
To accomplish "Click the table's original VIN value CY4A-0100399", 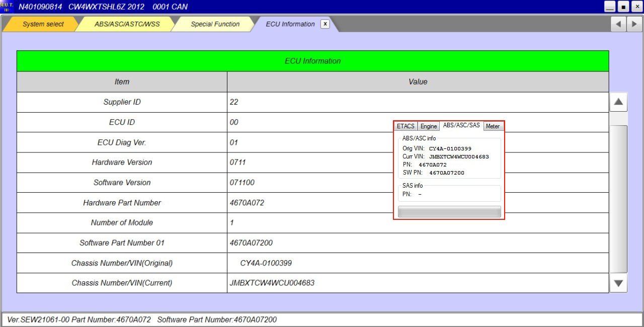I will tap(266, 263).
